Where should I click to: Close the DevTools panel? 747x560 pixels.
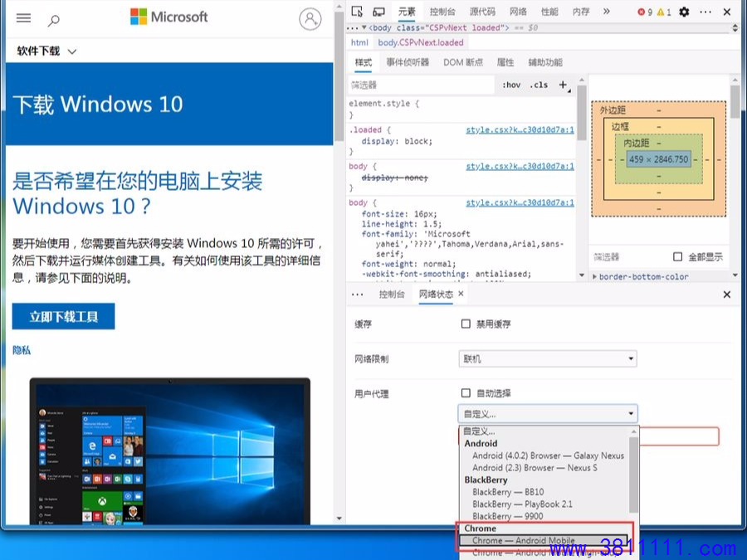click(727, 12)
